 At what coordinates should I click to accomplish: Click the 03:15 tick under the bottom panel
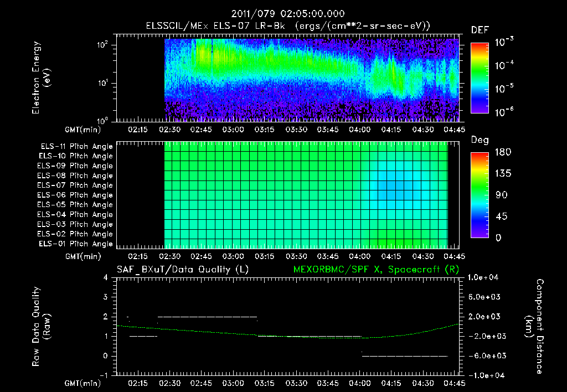pyautogui.click(x=264, y=383)
